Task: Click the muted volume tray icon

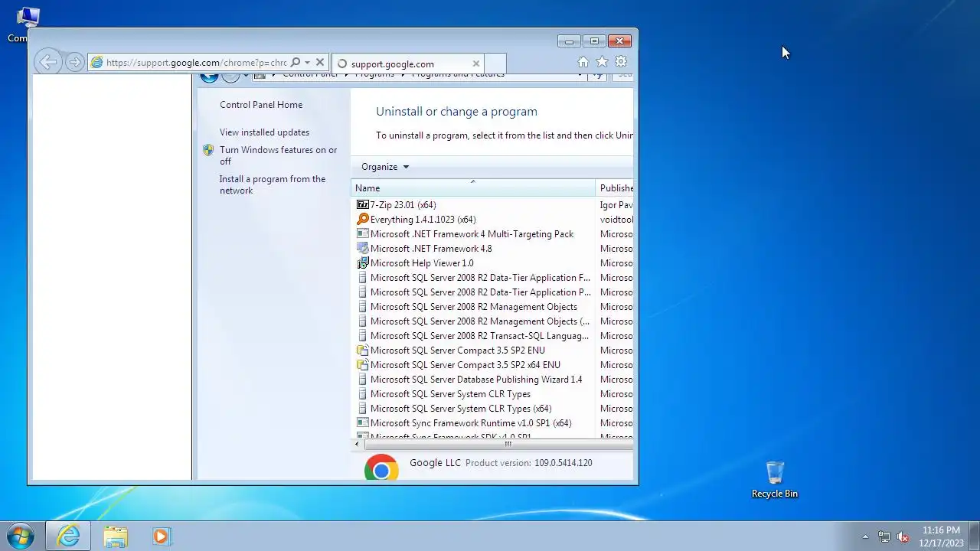Action: 903,536
